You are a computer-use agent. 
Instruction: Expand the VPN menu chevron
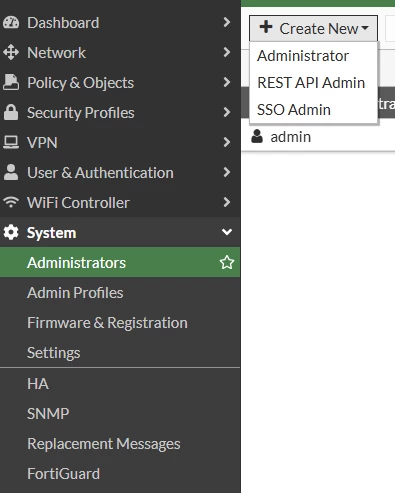tap(227, 142)
